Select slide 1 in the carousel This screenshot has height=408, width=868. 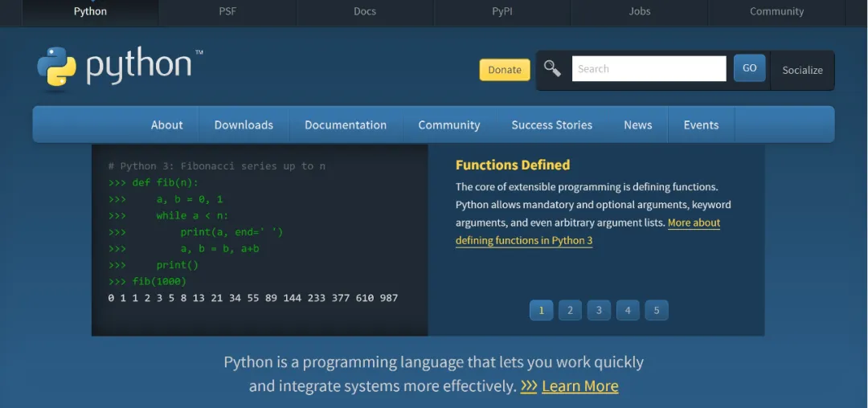542,310
